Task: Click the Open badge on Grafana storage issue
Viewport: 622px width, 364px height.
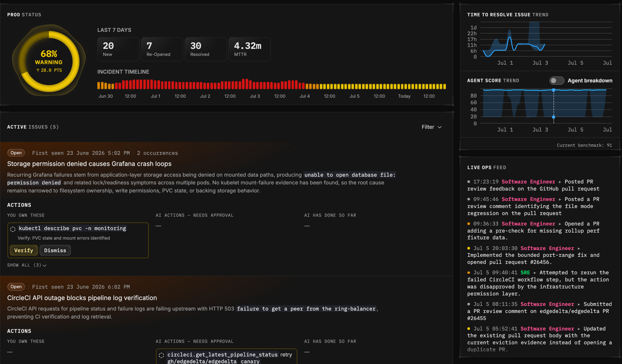Action: click(16, 153)
